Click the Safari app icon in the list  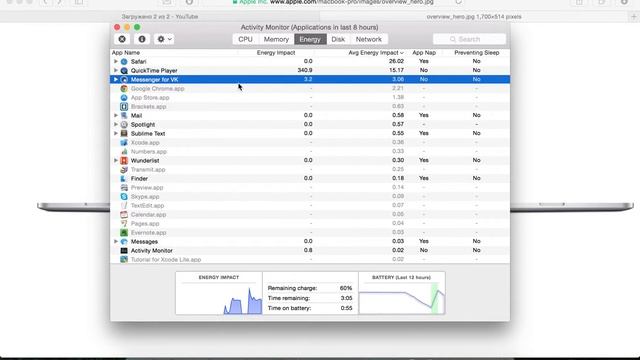124,62
